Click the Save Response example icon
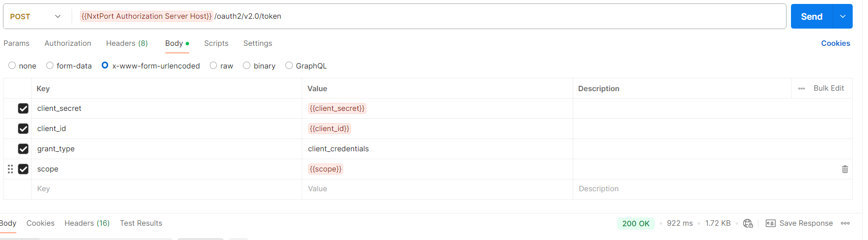 click(770, 223)
